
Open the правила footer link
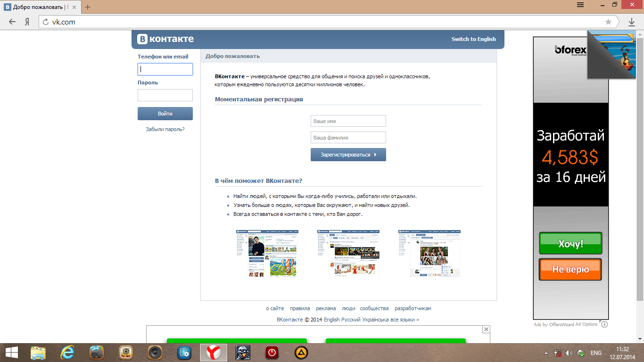coord(300,308)
